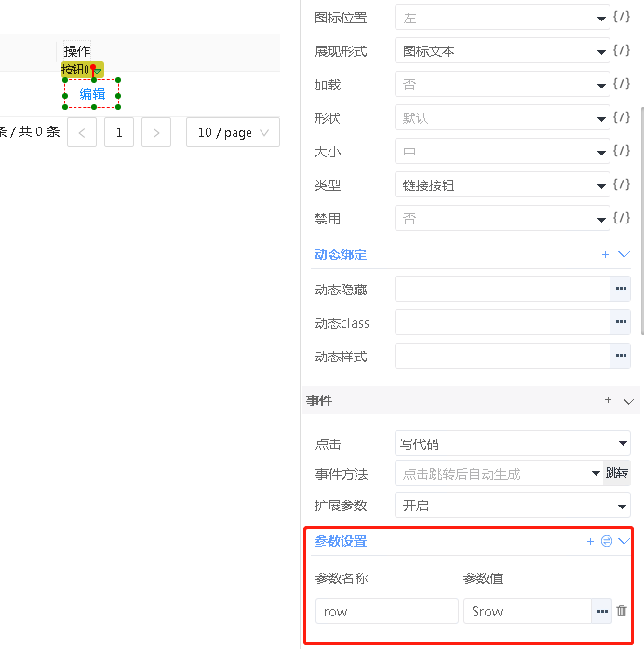This screenshot has width=644, height=649.
Task: Collapse the 参数设置 section
Action: [624, 541]
